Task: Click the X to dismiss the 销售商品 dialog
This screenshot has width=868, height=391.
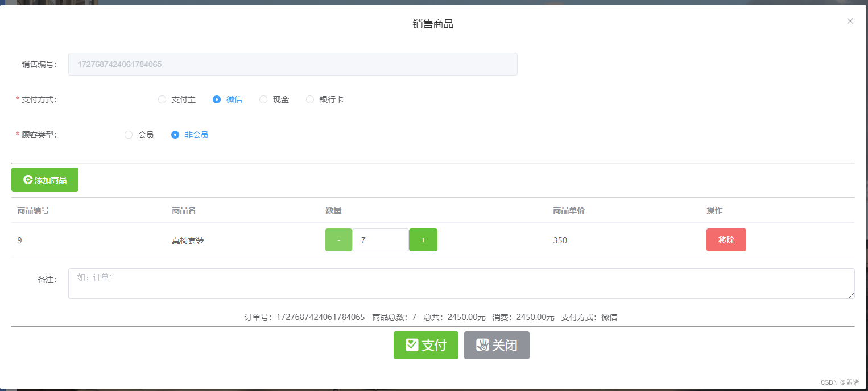Action: [x=850, y=21]
